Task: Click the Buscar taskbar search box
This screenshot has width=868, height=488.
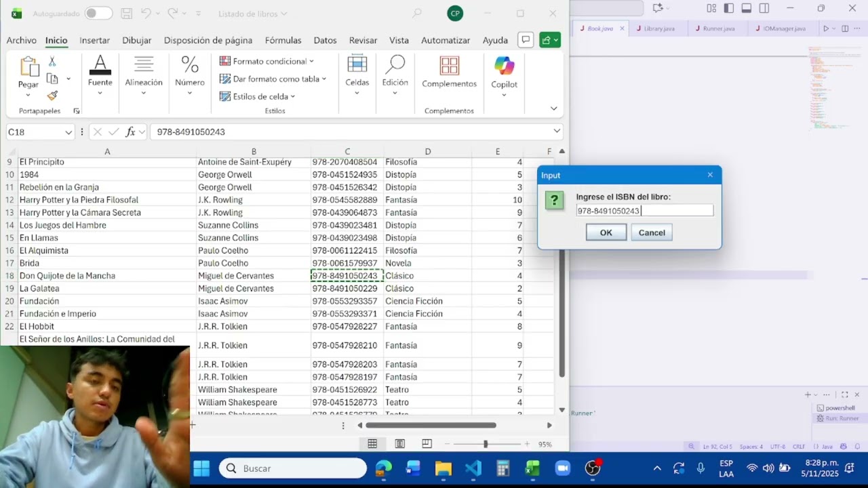Action: [293, 468]
